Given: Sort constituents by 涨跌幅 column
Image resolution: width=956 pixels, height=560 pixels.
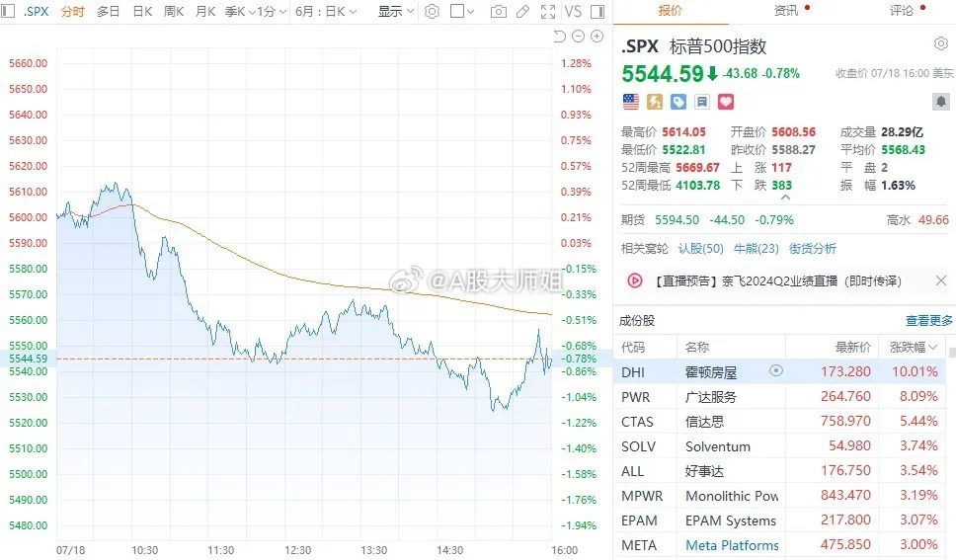Looking at the screenshot, I should [913, 347].
